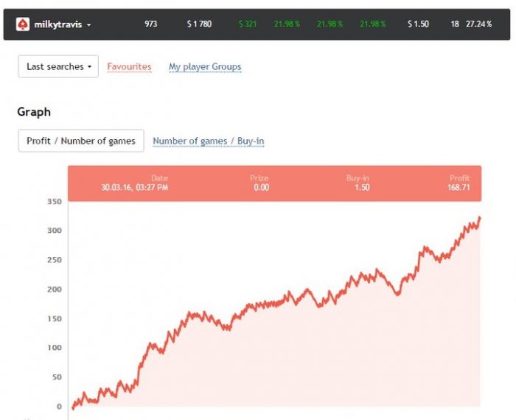The width and height of the screenshot is (516, 420).
Task: Select the Profit / Number of games tab
Action: pos(80,141)
